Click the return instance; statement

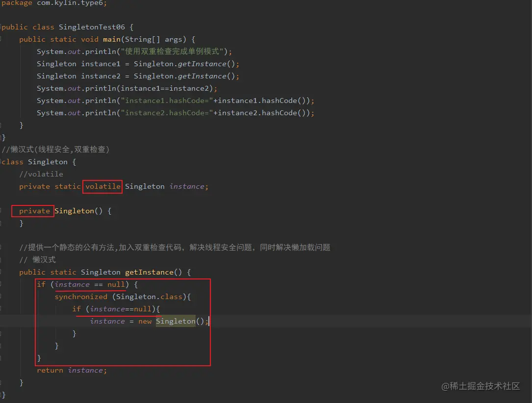point(72,370)
